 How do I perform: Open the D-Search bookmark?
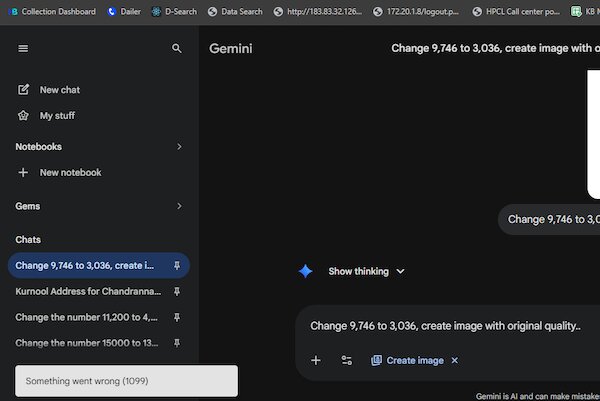[174, 12]
